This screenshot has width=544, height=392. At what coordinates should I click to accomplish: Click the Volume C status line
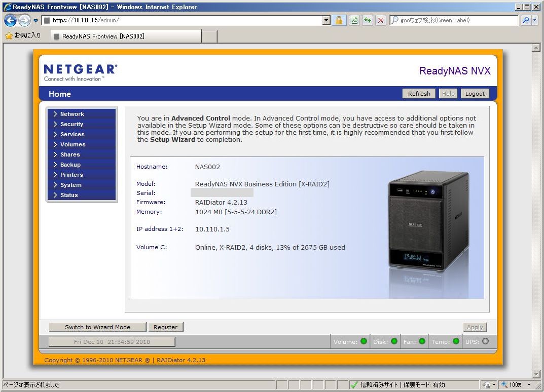pos(270,248)
